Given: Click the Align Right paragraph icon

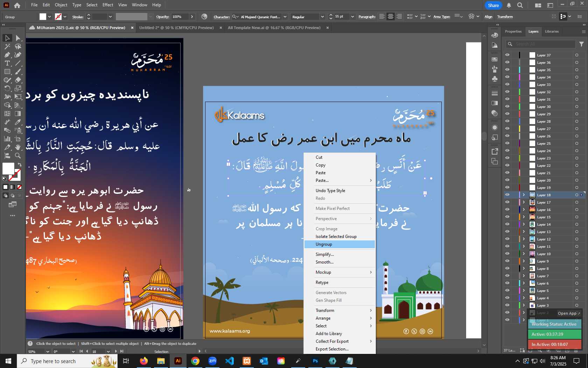Looking at the screenshot, I should [x=399, y=16].
